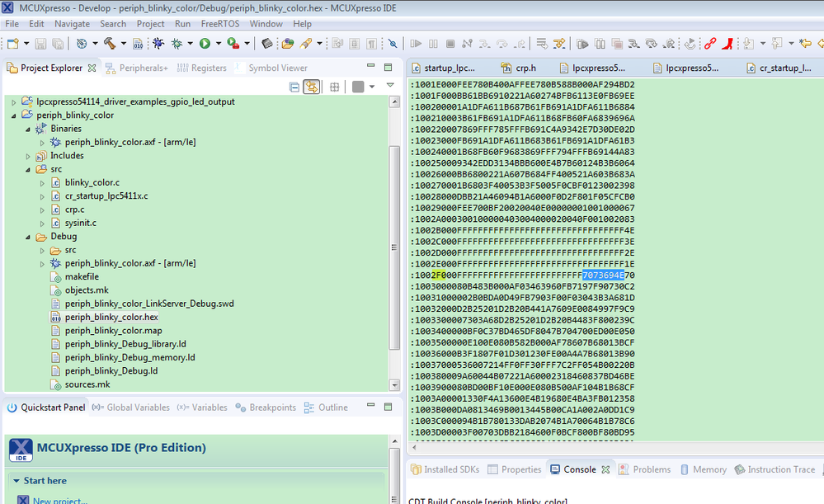Click the red boot icon
Image resolution: width=824 pixels, height=504 pixels.
click(x=727, y=44)
